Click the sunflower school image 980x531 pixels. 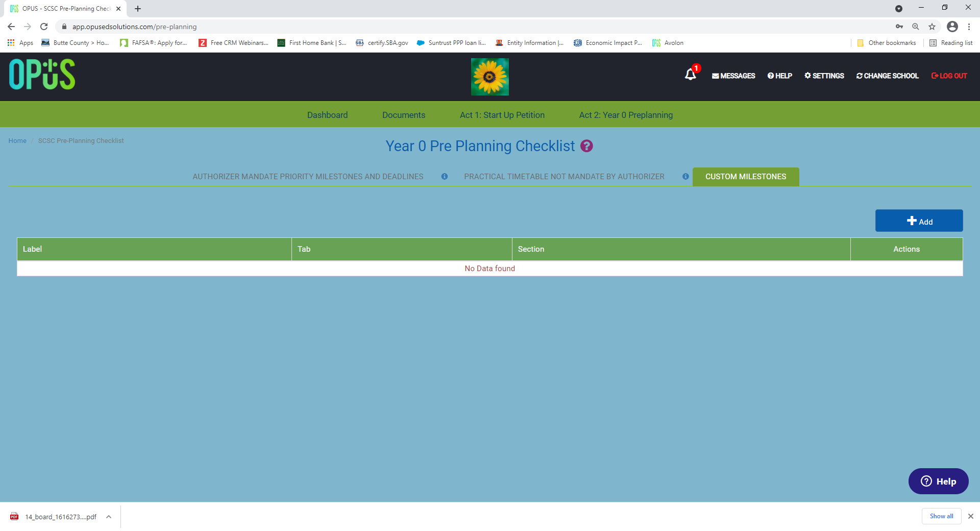pyautogui.click(x=490, y=77)
